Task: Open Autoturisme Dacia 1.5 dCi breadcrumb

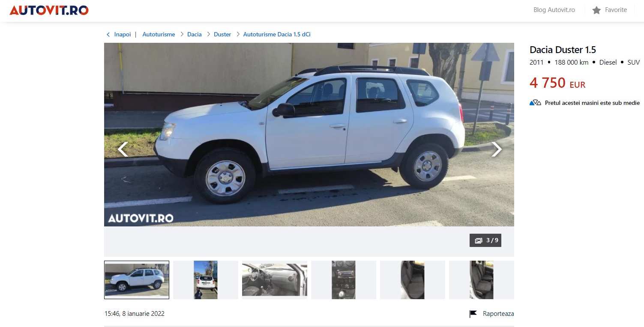Action: click(277, 34)
